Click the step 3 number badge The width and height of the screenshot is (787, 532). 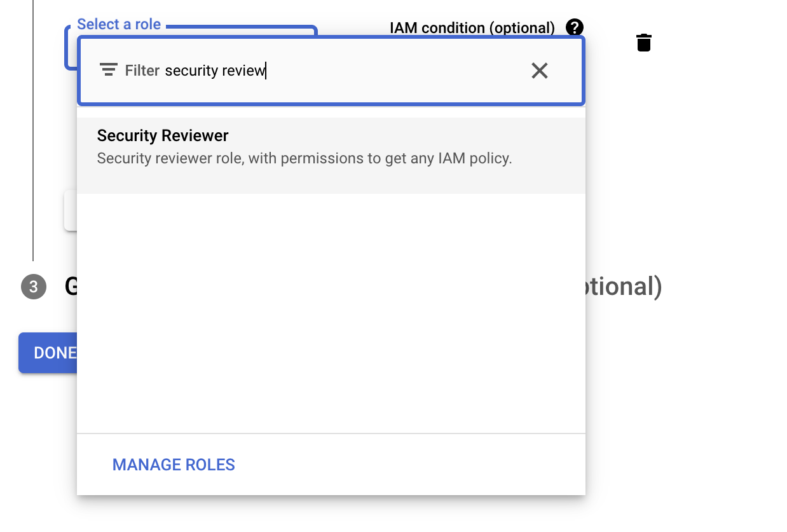click(34, 287)
